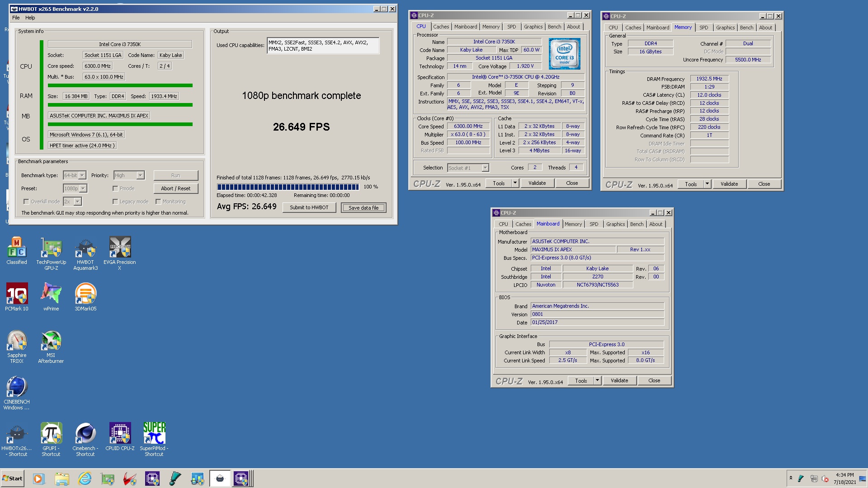Click the greyed-out Run button

176,175
